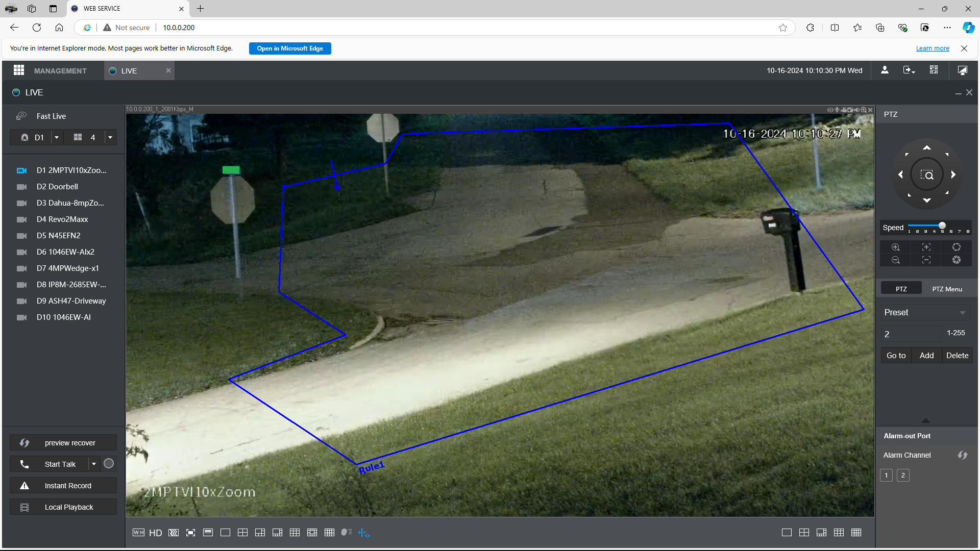Activate PTZ 3D positioning zoom button
Viewport: 980px width, 551px height.
pyautogui.click(x=926, y=175)
